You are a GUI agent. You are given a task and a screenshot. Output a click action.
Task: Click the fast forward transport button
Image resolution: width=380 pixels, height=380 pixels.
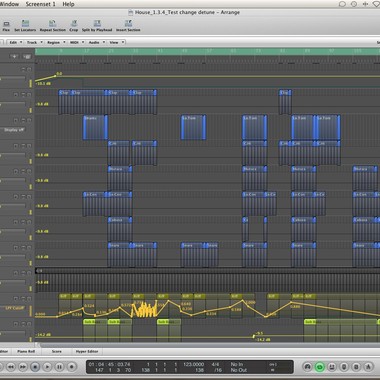tap(23, 367)
